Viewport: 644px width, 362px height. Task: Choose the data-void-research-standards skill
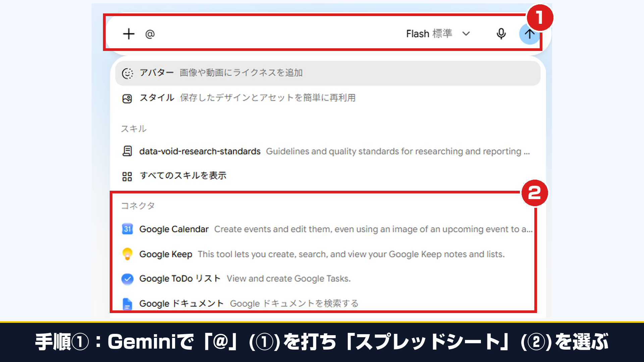point(328,152)
